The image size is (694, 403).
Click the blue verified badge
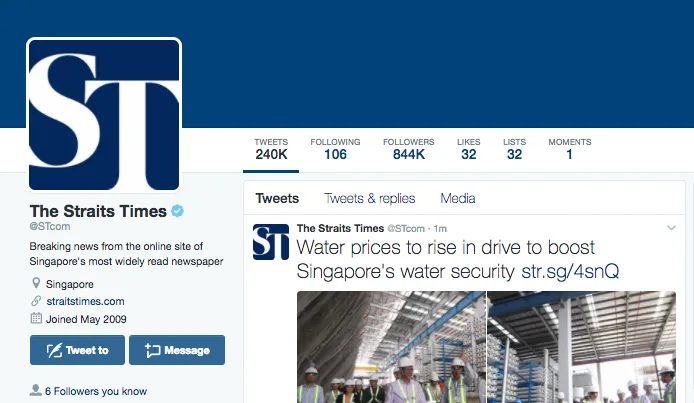[177, 211]
